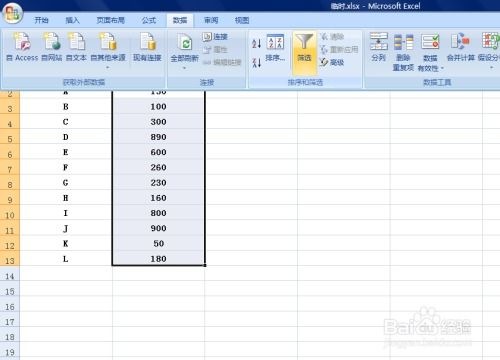
Task: Open the 排序... sort dialog
Action: pos(275,48)
